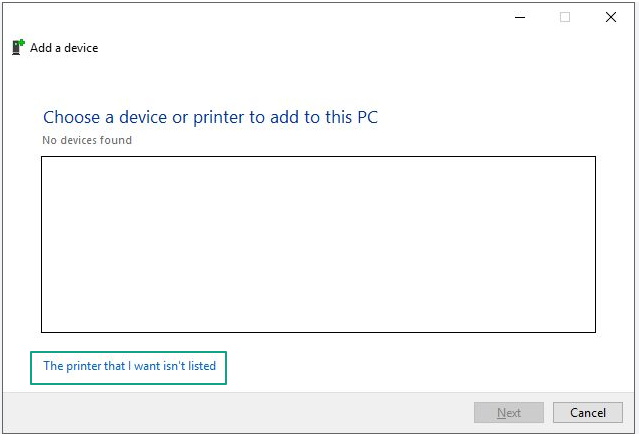Click the "Choose a device or printer" heading
Screen dimensions: 639x436
point(210,117)
